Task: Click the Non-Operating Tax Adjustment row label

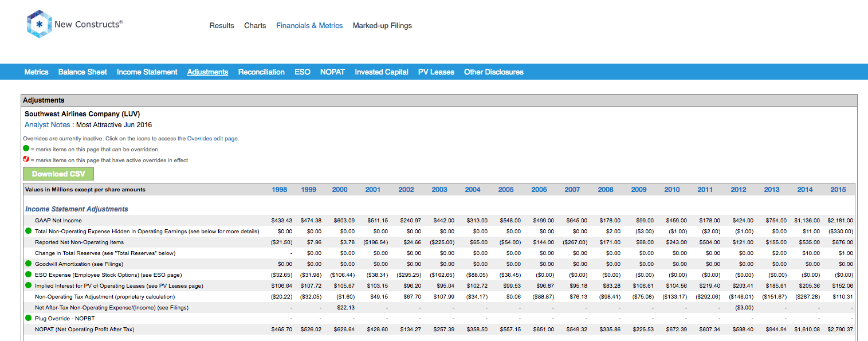Action: point(105,296)
